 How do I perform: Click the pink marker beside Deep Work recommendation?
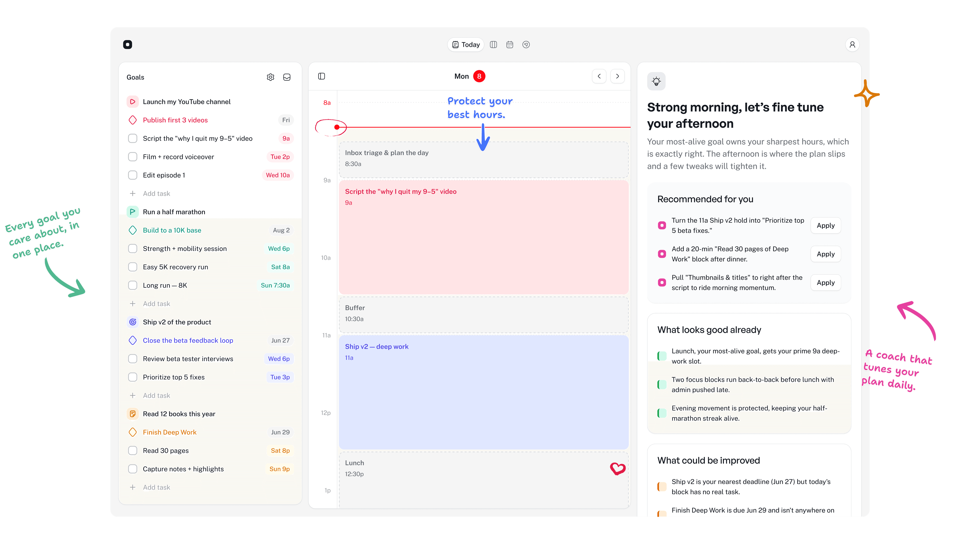coord(662,254)
